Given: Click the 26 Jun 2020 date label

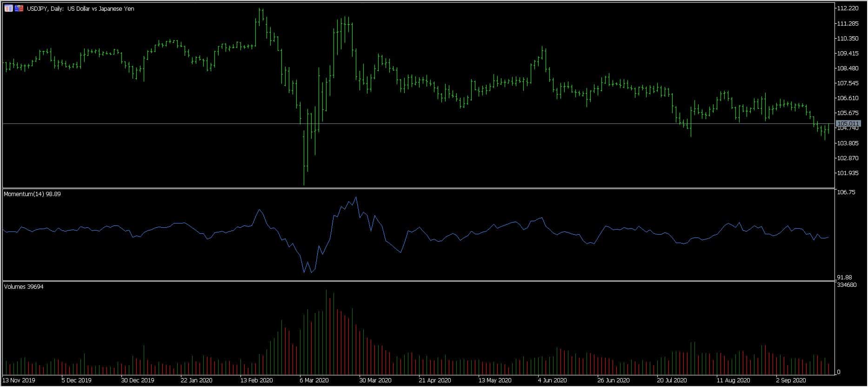Looking at the screenshot, I should [614, 380].
